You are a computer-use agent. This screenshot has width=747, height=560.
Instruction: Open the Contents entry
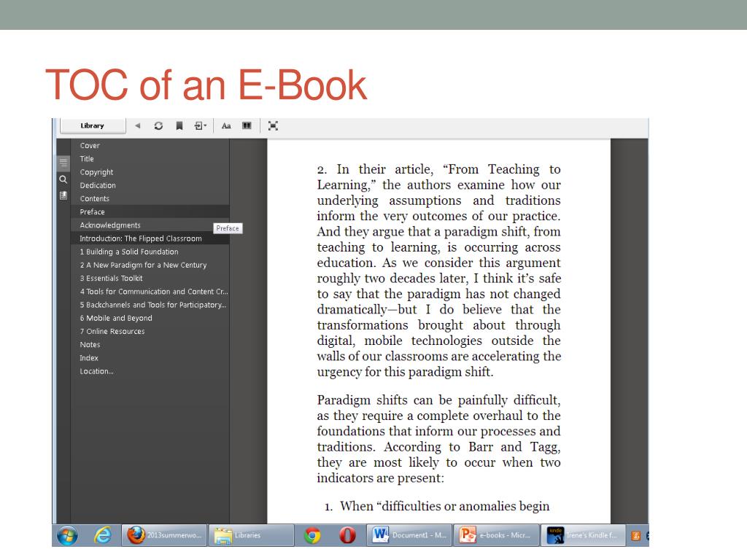[x=150, y=199]
